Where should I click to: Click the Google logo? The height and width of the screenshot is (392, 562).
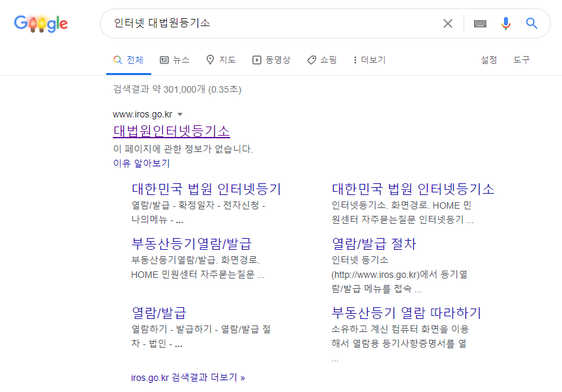click(41, 23)
